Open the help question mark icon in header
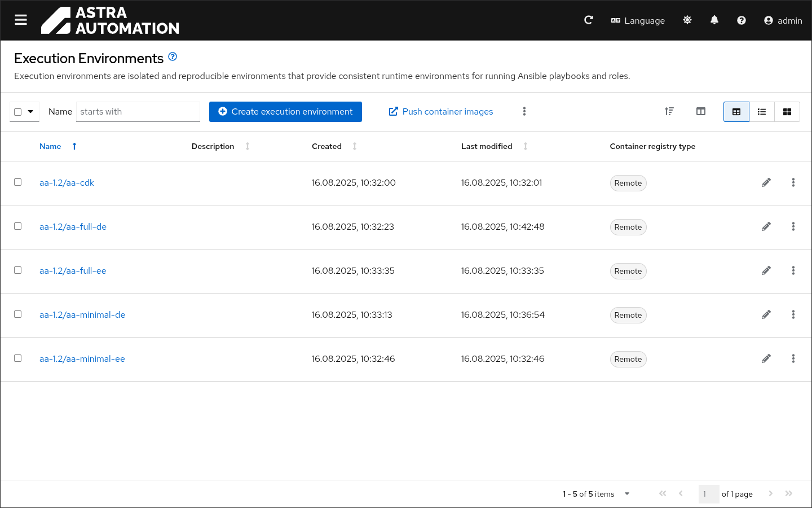 pos(741,20)
